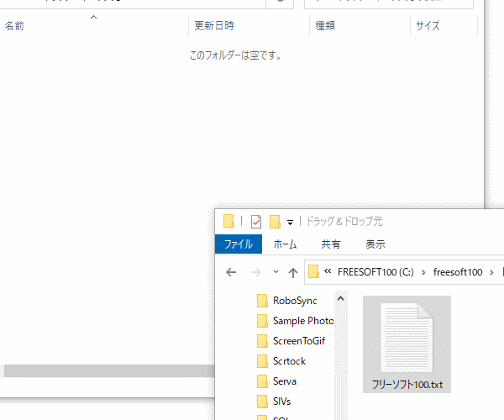Switch to the 表示 ribbon tab
This screenshot has height=420, width=504.
tap(375, 244)
